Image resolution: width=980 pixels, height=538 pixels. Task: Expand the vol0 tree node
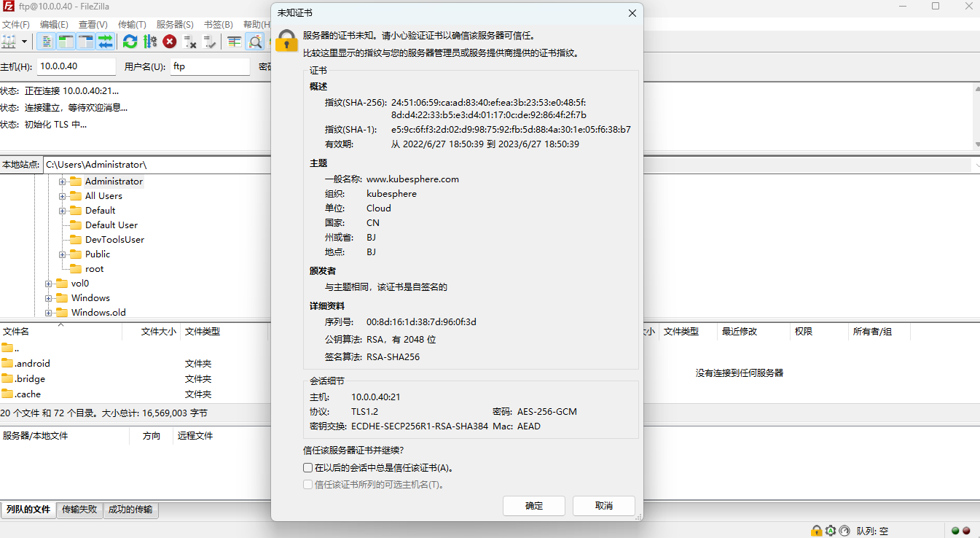[x=49, y=284]
